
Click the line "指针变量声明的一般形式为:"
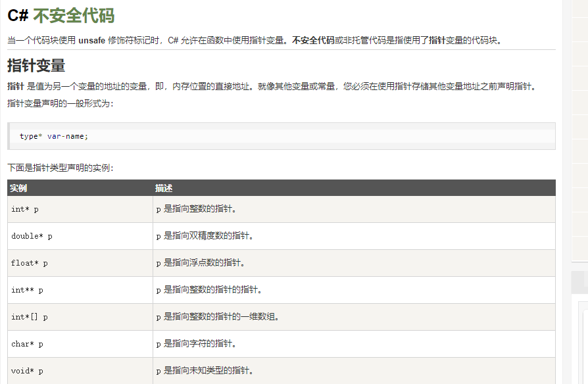click(61, 103)
